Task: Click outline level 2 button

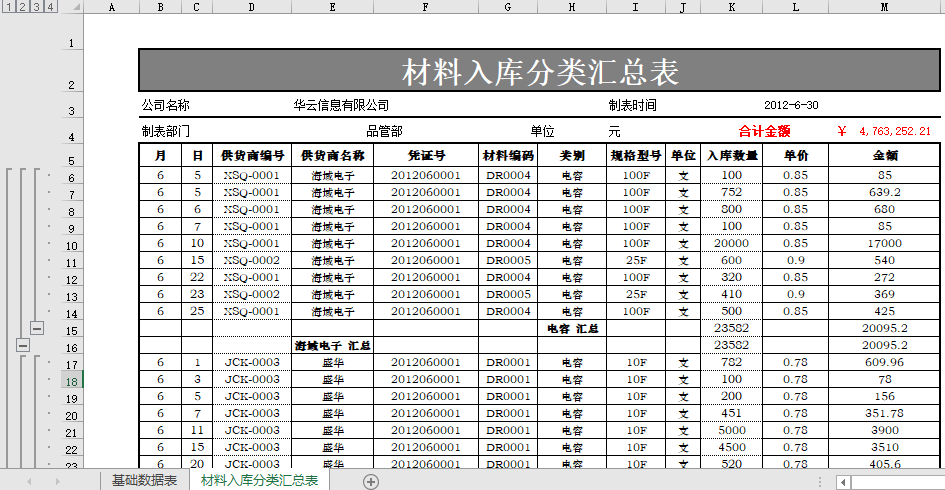Action: coord(22,7)
